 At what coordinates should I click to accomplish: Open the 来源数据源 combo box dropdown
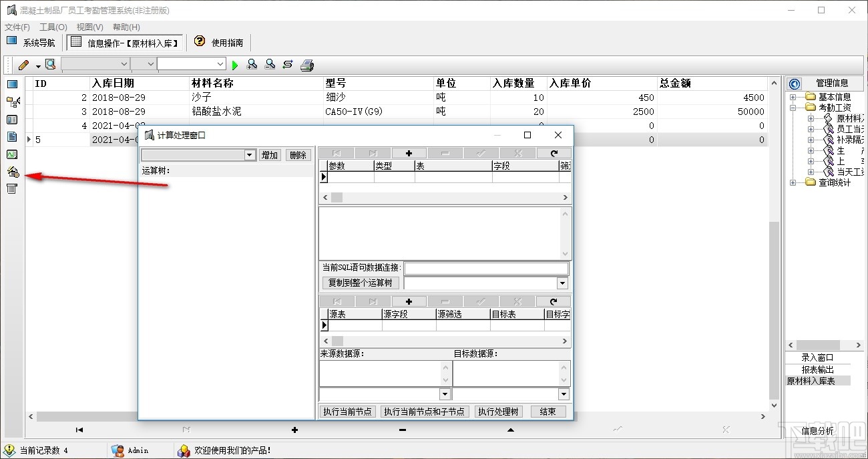tap(445, 394)
